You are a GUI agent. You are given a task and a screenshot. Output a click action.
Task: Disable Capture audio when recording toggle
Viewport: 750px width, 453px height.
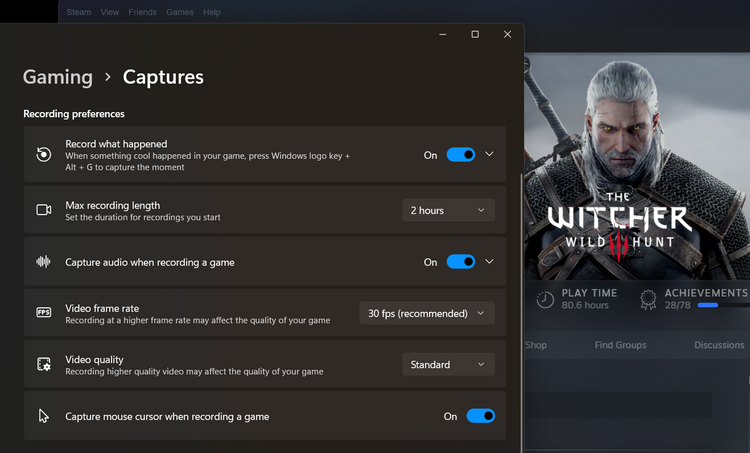461,262
